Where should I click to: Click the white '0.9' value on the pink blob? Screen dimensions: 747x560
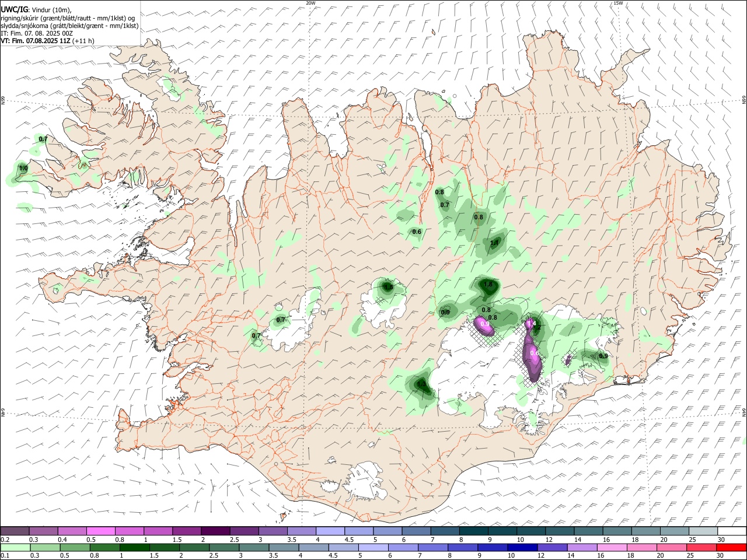(484, 324)
